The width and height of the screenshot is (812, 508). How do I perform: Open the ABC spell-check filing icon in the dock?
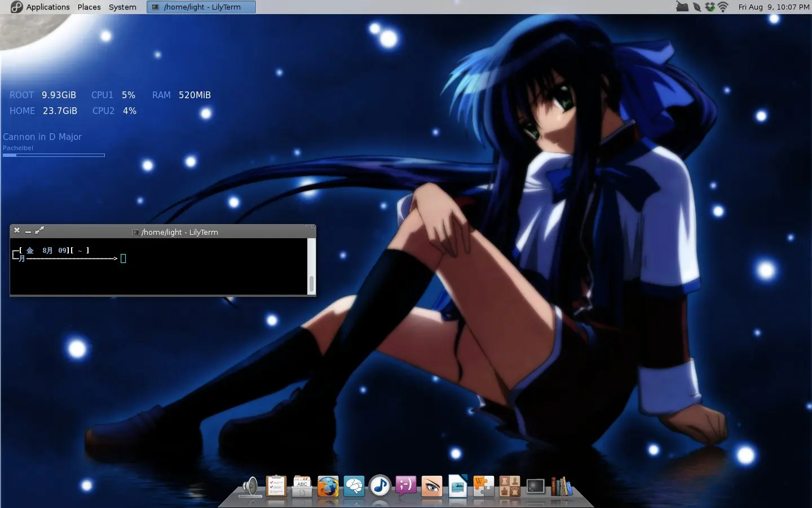[302, 486]
